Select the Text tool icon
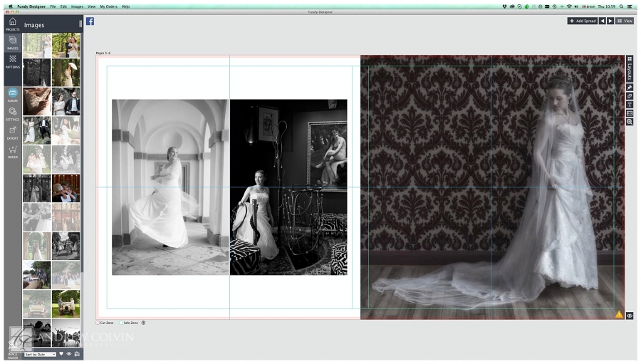Screen dimensions: 641x364 coord(630,105)
